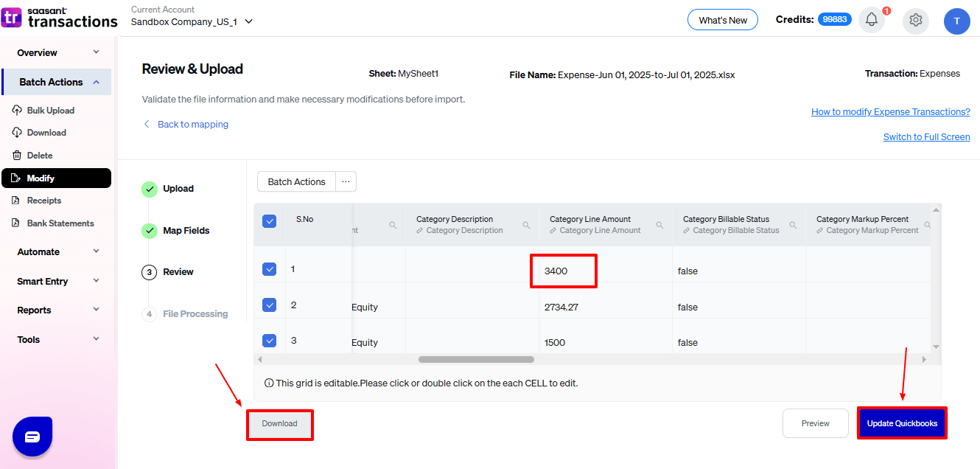Open the settings gear

click(x=915, y=21)
